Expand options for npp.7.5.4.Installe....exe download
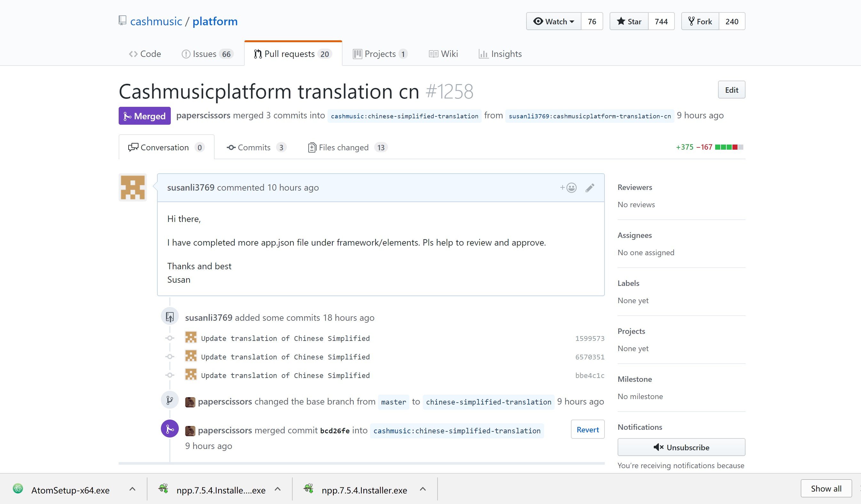 click(x=278, y=489)
